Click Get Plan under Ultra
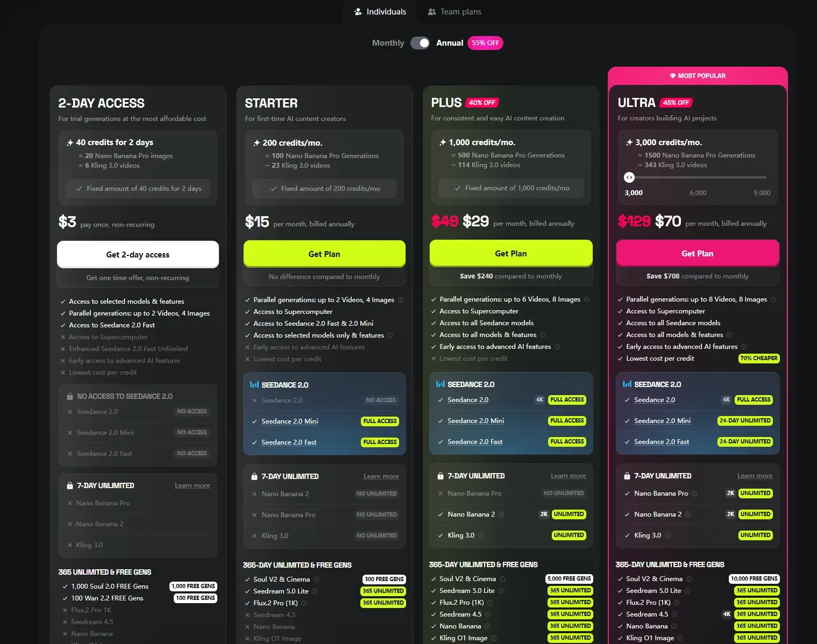The width and height of the screenshot is (817, 644). 698,253
